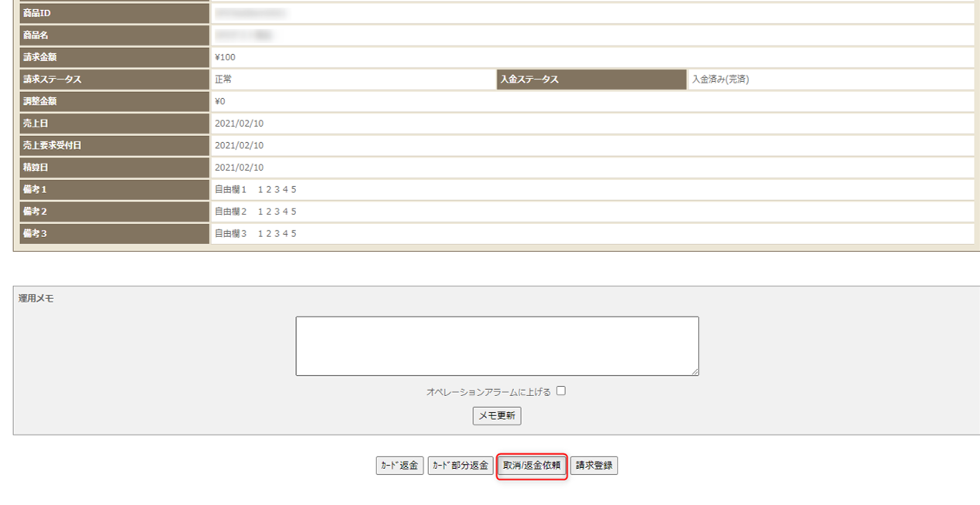Viewport: 980px width, 505px height.
Task: Click the ¥100 請求金額 value
Action: click(225, 57)
